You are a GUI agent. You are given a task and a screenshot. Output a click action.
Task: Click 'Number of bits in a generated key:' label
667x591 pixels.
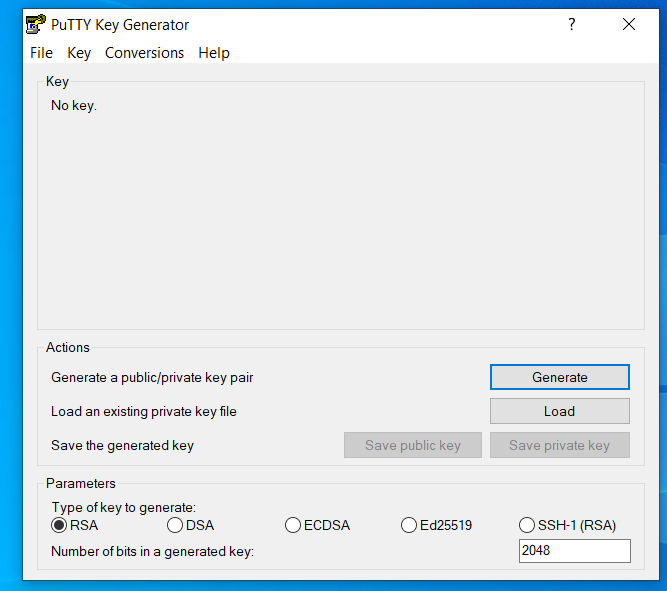[152, 551]
